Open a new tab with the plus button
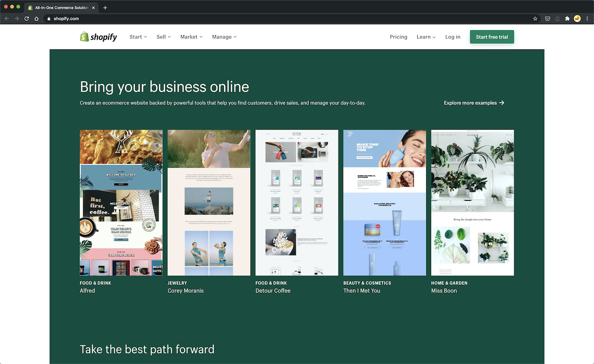 [x=105, y=7]
